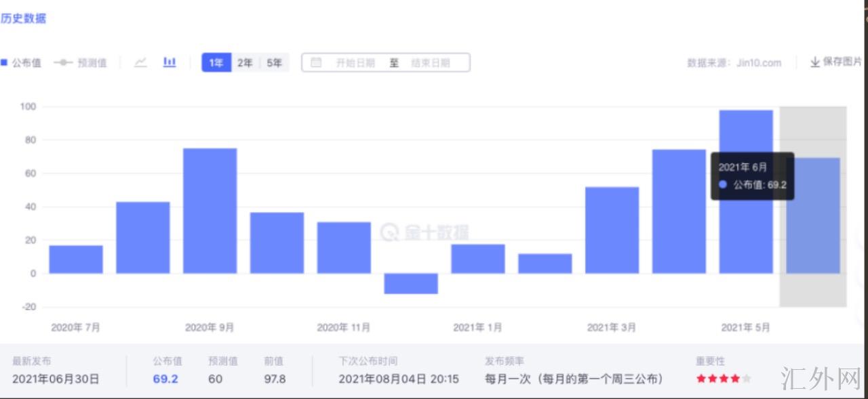This screenshot has width=868, height=399.
Task: Select the 1年 time range
Action: click(216, 63)
